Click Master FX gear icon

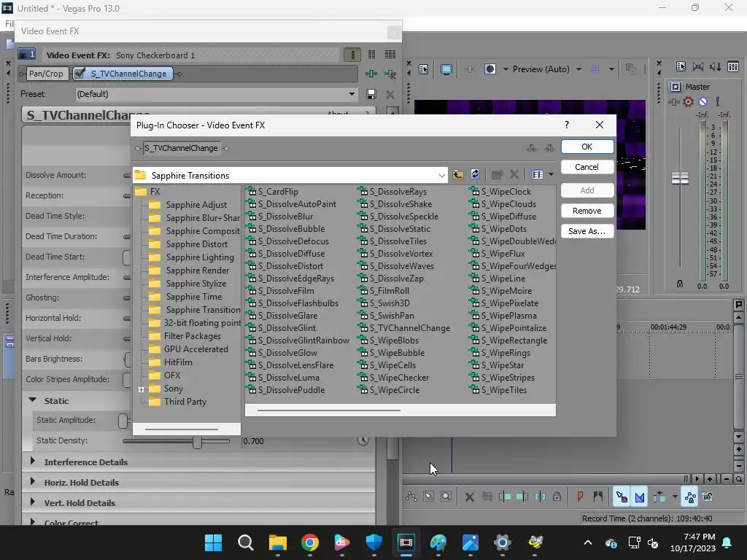click(x=688, y=101)
